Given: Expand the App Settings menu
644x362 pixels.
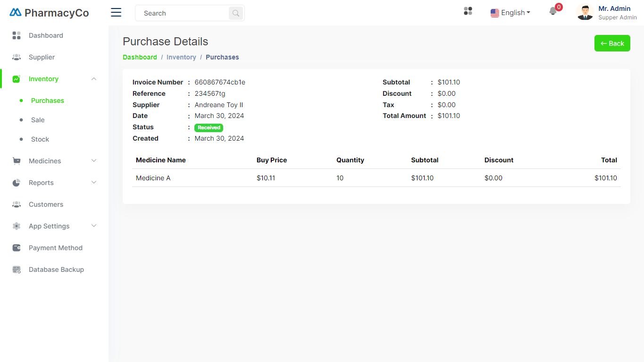Looking at the screenshot, I should point(93,226).
